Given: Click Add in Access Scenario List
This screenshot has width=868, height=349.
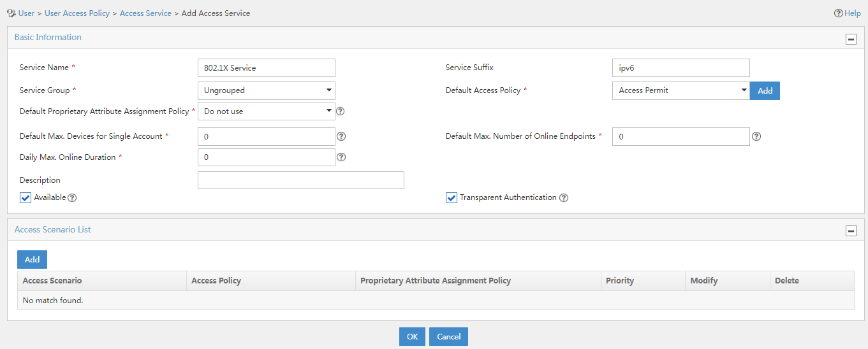Looking at the screenshot, I should pos(32,259).
